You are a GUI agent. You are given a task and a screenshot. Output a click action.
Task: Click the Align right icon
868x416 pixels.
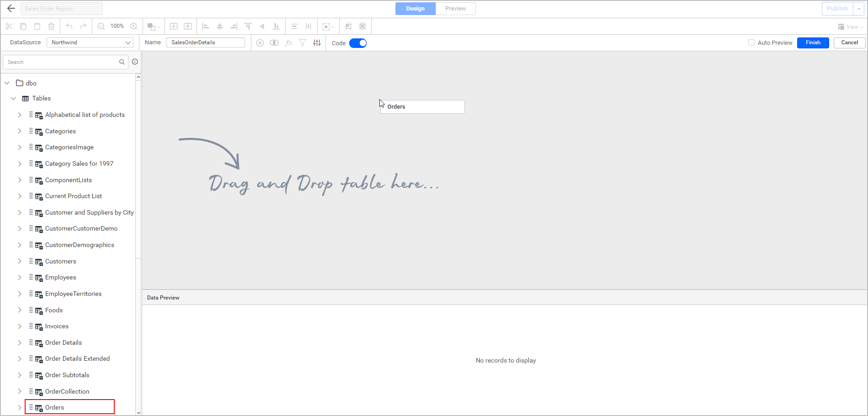tap(234, 26)
